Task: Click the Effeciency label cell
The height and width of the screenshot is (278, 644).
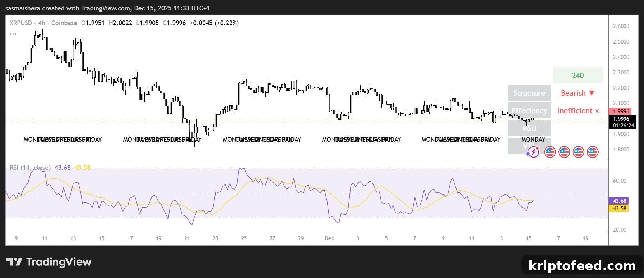Action: (529, 111)
